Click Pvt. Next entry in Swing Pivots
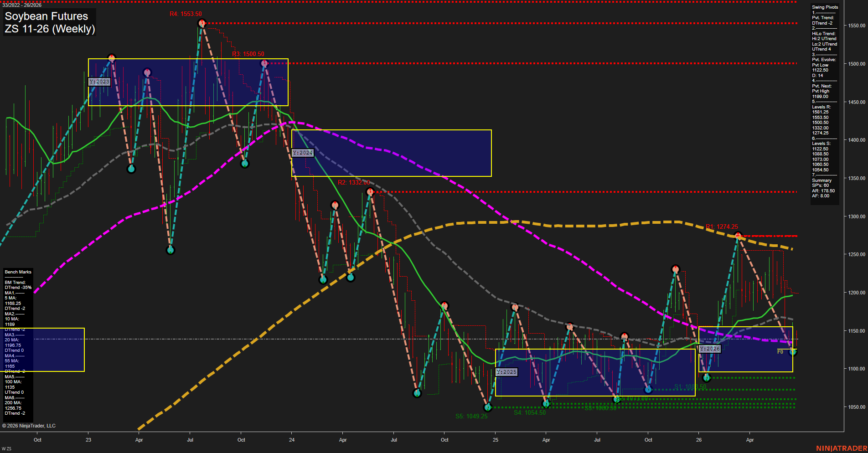This screenshot has height=453, width=868. (x=821, y=91)
